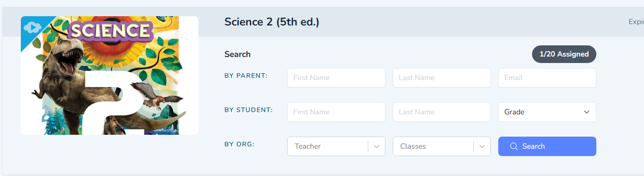
Task: Click the blue Search button label
Action: pos(533,146)
